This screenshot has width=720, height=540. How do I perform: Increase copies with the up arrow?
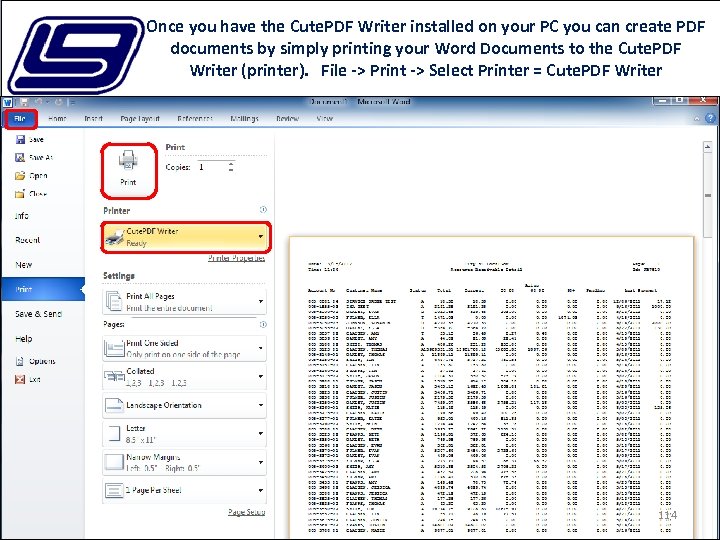tap(231, 164)
